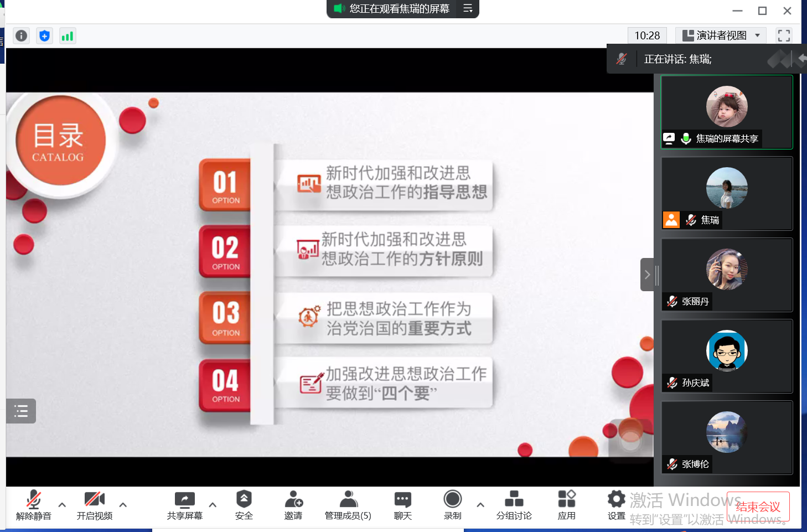Image resolution: width=807 pixels, height=532 pixels.
Task: Open meeting info icon
Action: pyautogui.click(x=21, y=36)
